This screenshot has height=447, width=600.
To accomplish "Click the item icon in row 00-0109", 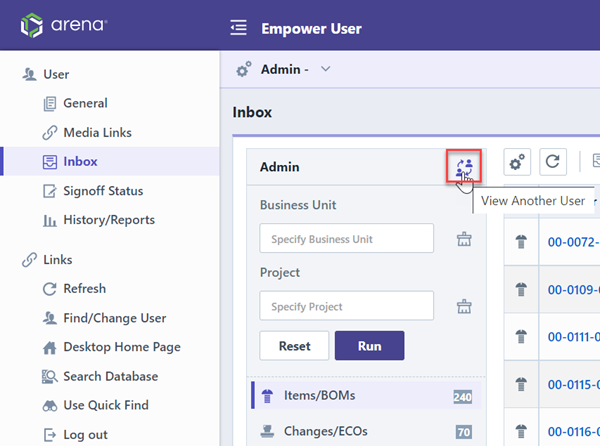I will [521, 289].
